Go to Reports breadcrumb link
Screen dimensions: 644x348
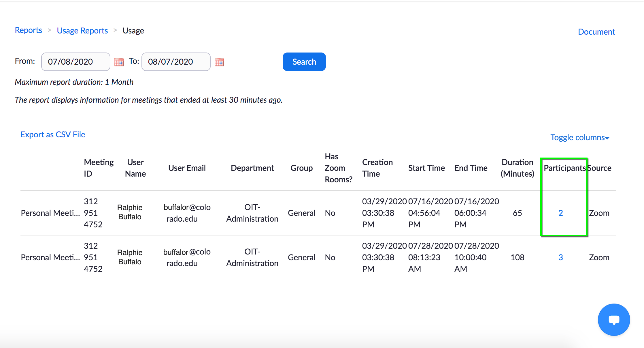click(28, 30)
